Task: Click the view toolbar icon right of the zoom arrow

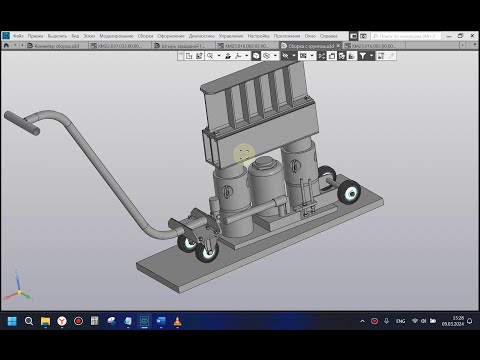Action: (228, 56)
